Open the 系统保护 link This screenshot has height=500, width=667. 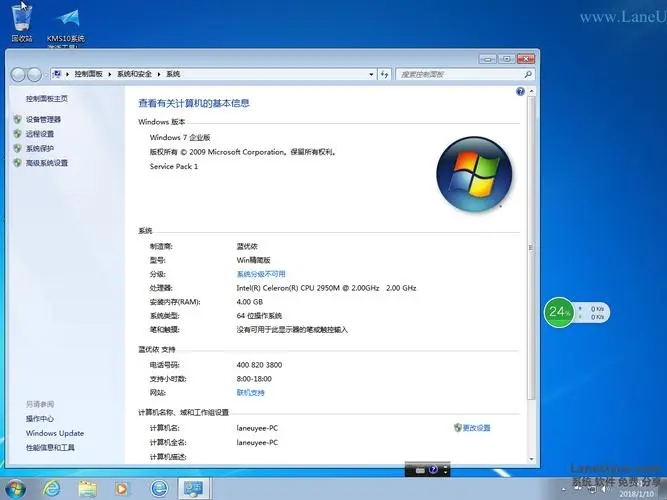coord(40,149)
